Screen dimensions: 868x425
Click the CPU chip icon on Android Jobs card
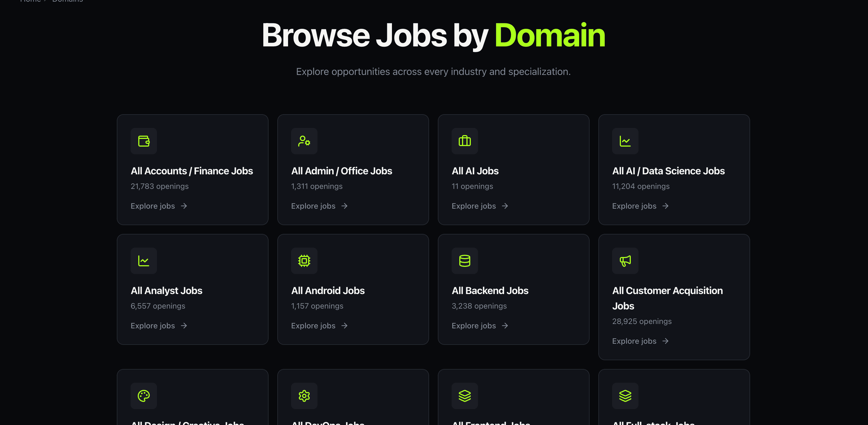pyautogui.click(x=304, y=261)
